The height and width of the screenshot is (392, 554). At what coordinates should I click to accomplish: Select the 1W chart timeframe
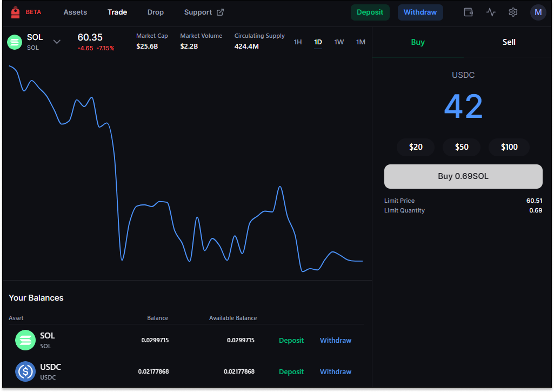(339, 42)
